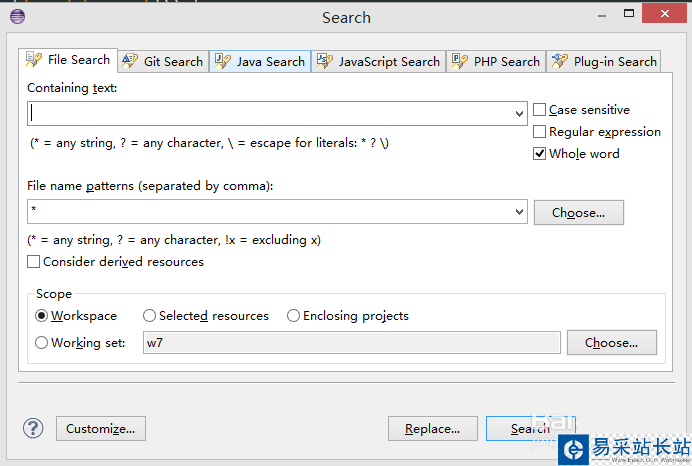
Task: Expand the File name patterns dropdown
Action: tap(519, 212)
